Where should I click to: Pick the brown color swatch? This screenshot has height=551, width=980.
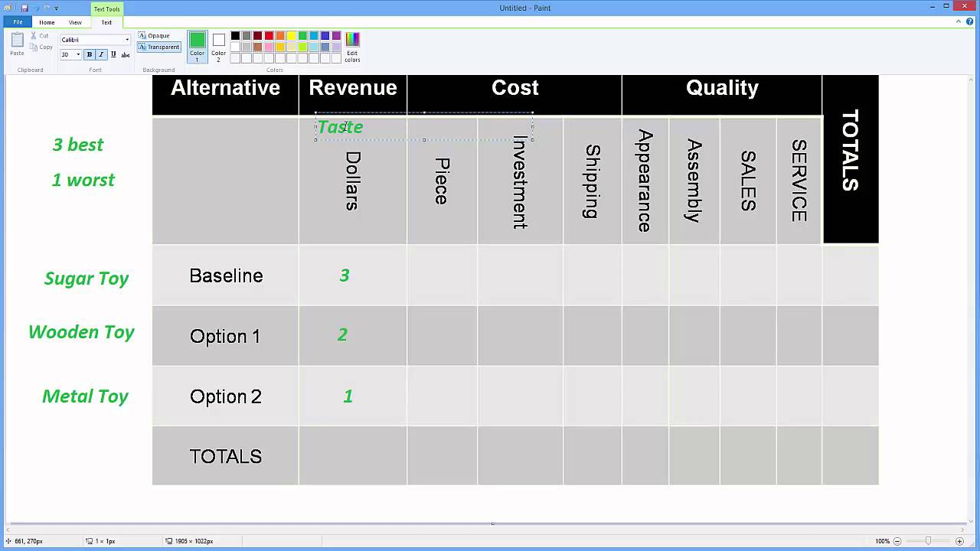point(257,47)
